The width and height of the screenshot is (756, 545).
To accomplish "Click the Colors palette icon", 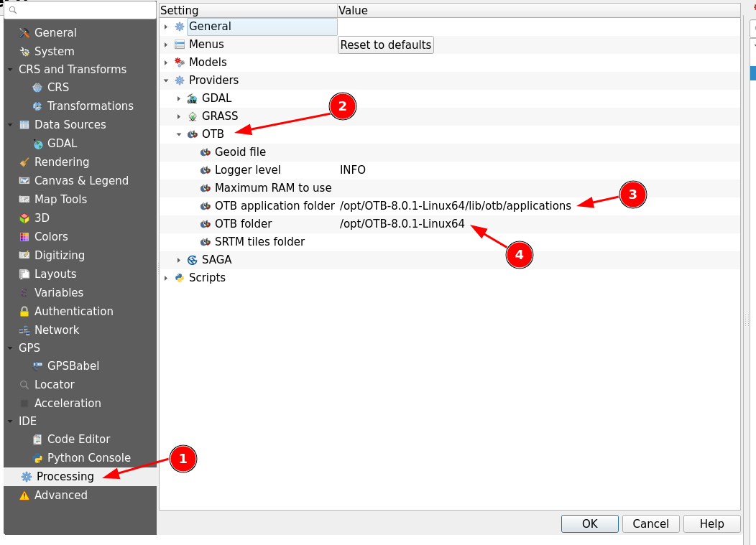I will 24,237.
